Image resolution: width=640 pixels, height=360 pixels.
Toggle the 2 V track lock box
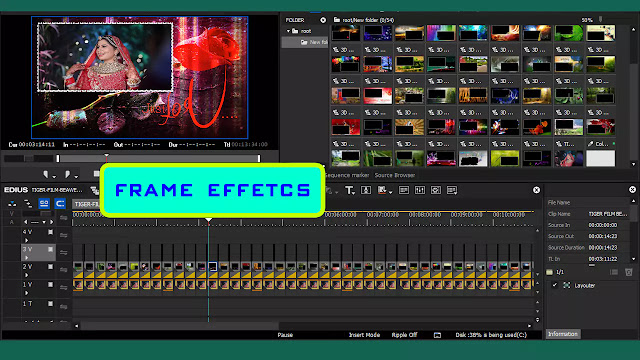pos(50,267)
